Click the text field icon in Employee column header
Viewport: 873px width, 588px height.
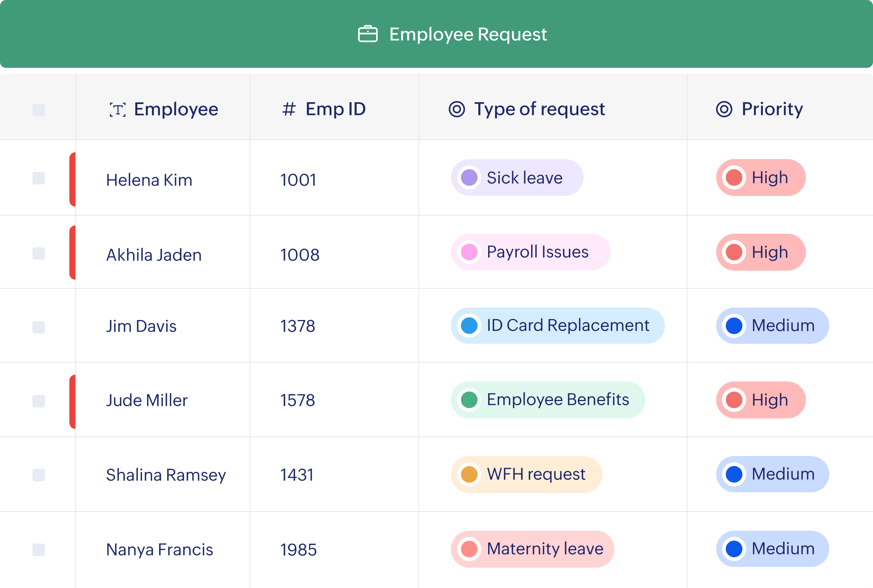click(118, 109)
